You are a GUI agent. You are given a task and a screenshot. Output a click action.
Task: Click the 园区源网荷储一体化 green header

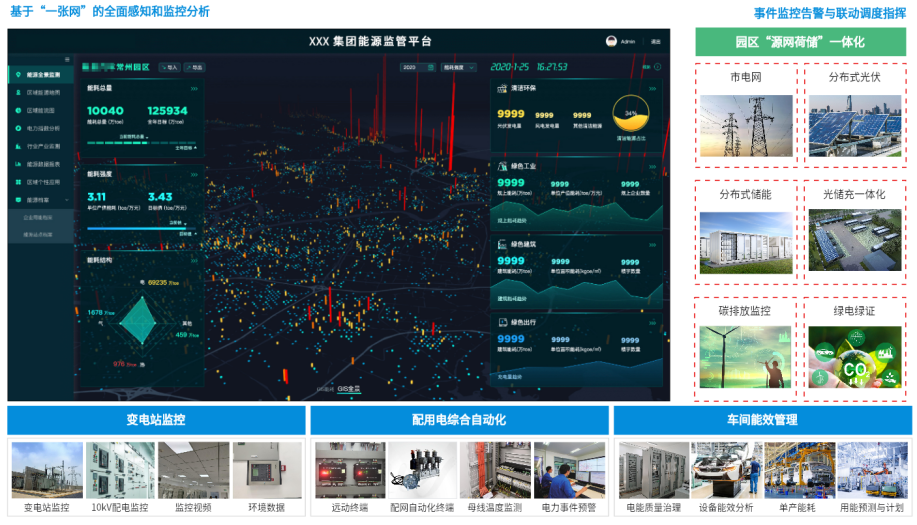point(800,42)
